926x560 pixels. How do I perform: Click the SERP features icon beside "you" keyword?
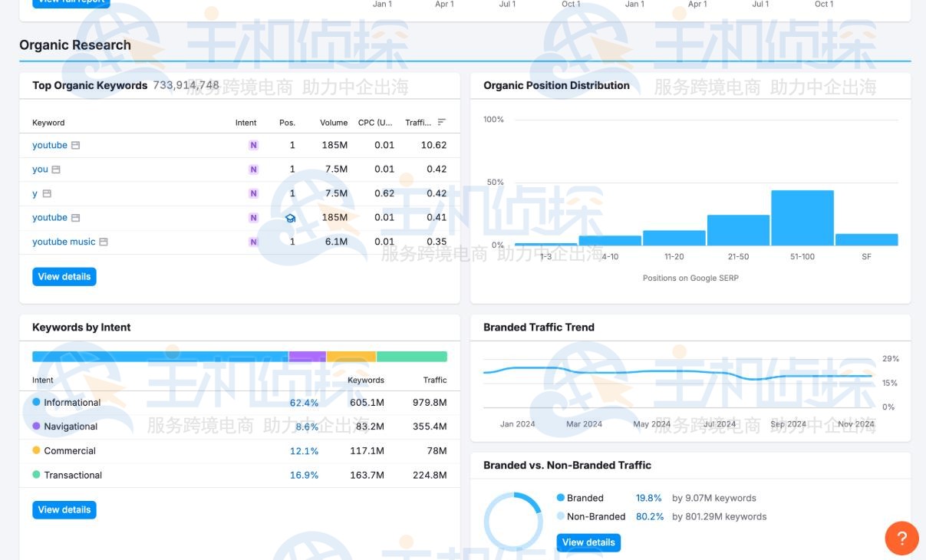(x=56, y=169)
